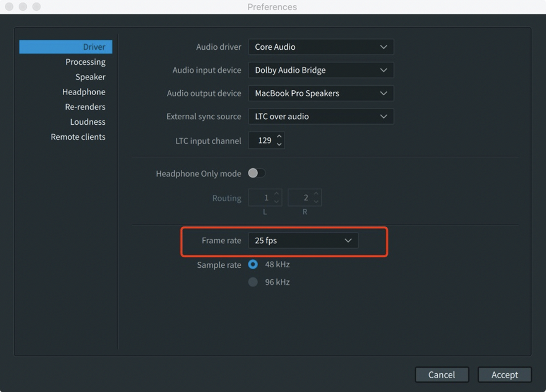
Task: Select the 48 kHz sample rate
Action: [253, 264]
